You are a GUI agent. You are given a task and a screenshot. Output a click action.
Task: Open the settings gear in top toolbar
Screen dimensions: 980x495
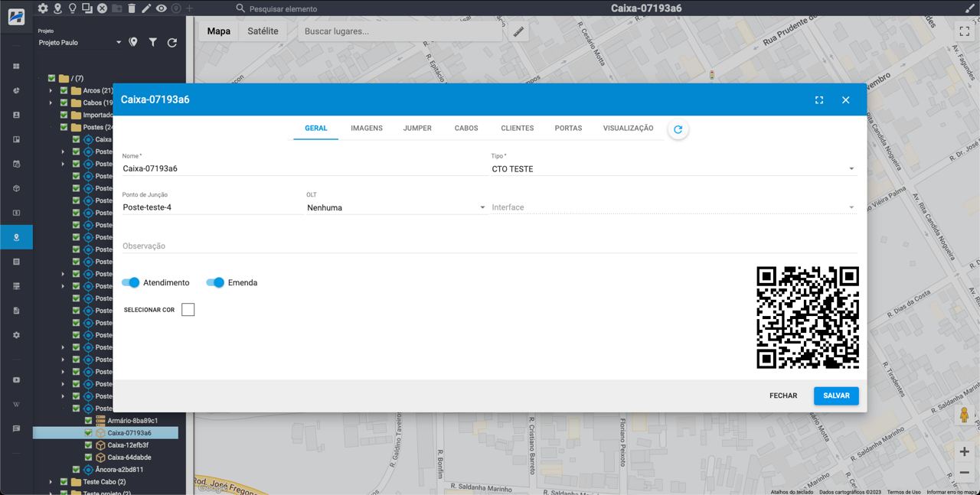click(43, 8)
